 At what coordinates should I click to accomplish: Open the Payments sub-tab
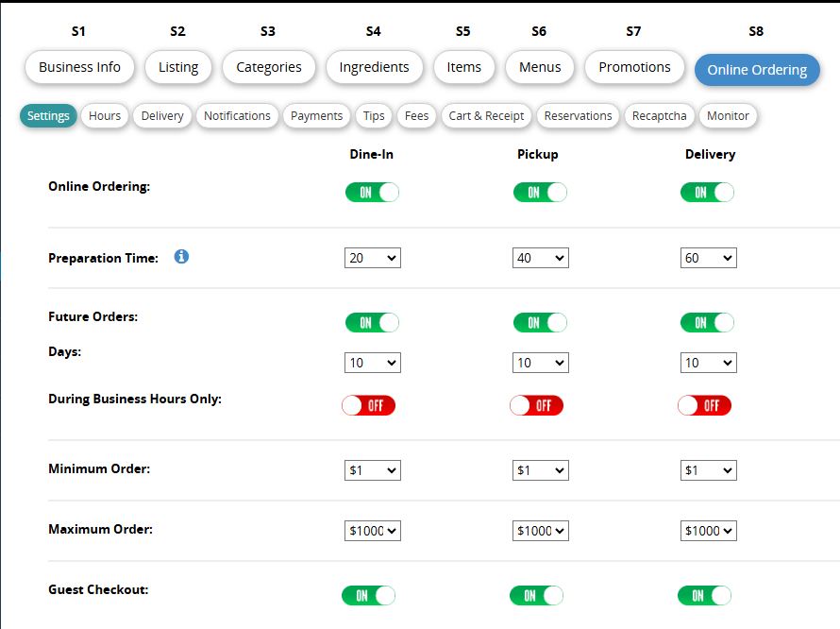316,115
